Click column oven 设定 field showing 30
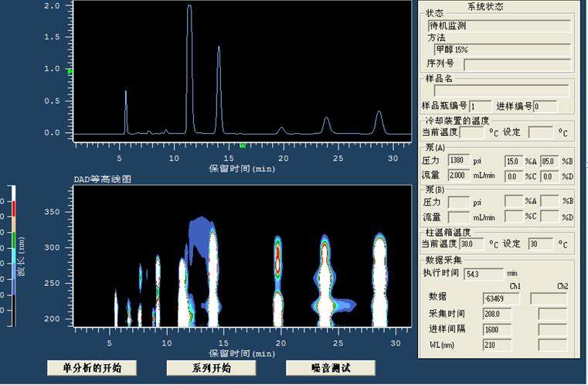This screenshot has height=385, width=588. coord(541,244)
